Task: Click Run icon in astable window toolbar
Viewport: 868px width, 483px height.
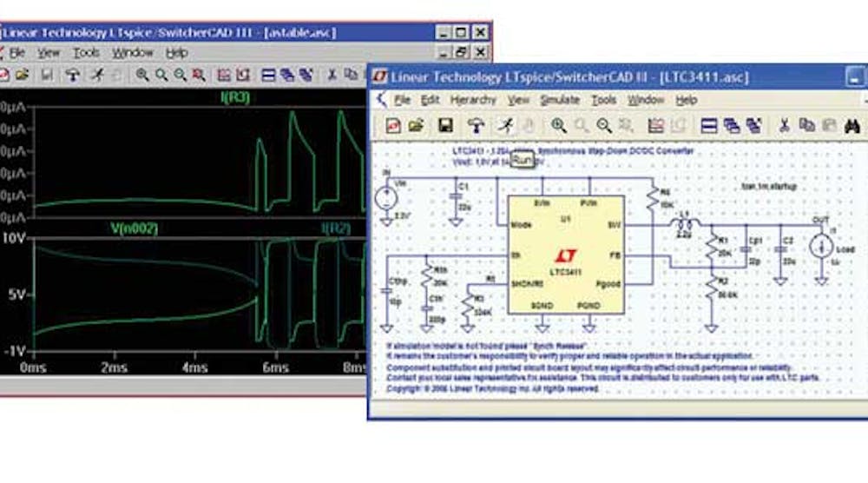Action: (x=97, y=75)
